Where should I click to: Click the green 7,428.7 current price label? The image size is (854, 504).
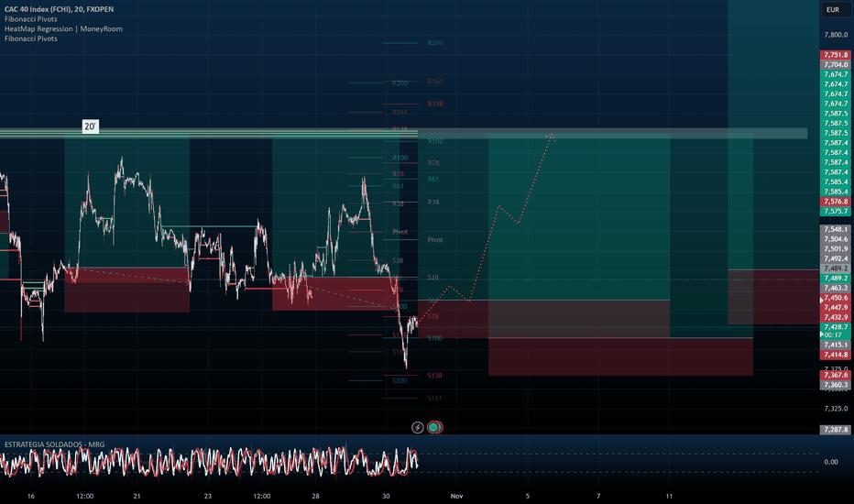836,327
